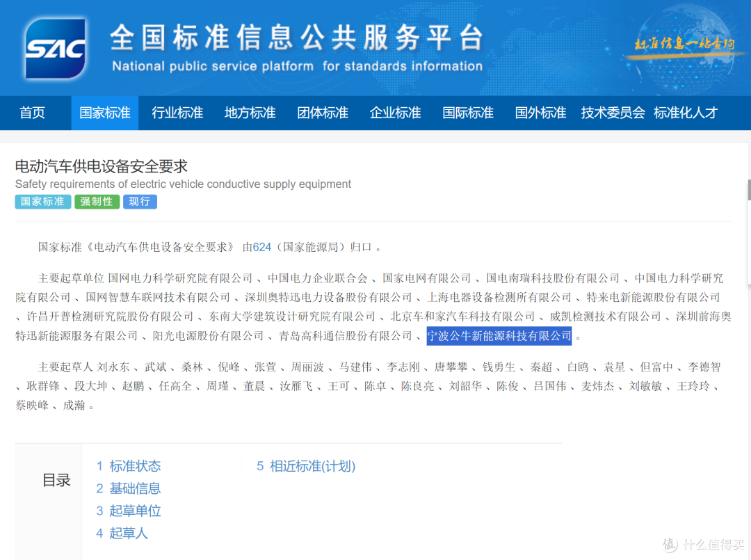Open 国际标准 navigation item
Viewport: 751px width, 560px height.
[468, 113]
